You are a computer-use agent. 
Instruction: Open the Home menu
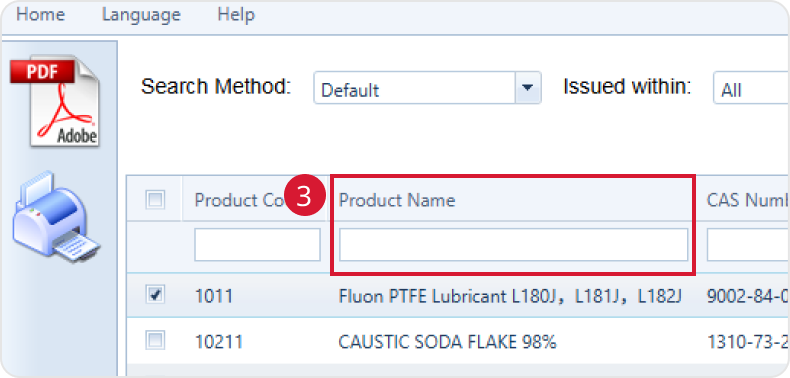pyautogui.click(x=40, y=15)
